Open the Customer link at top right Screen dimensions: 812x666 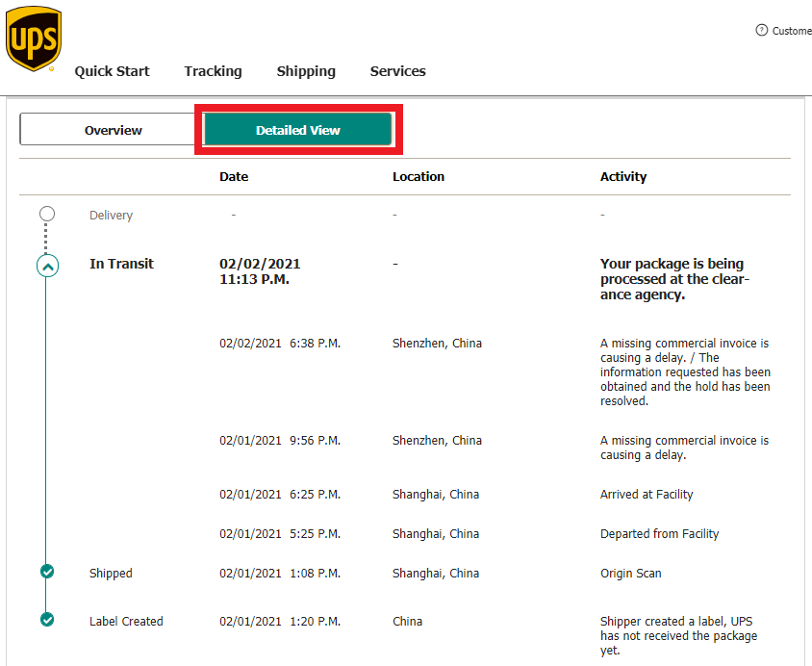click(791, 31)
